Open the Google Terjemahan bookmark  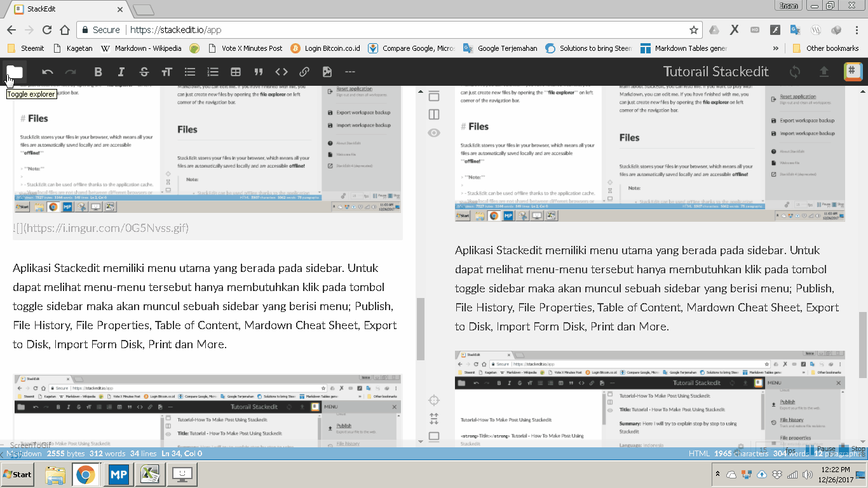500,48
